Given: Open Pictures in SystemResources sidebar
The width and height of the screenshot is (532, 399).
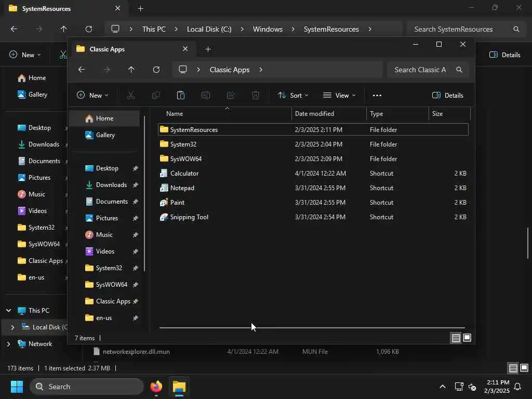Looking at the screenshot, I should tap(39, 178).
